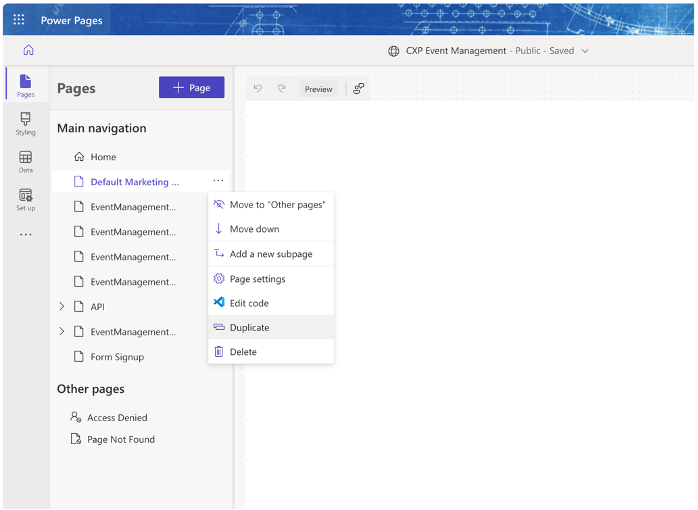Choose Delete from the context menu
Image resolution: width=698 pixels, height=510 pixels.
271,352
